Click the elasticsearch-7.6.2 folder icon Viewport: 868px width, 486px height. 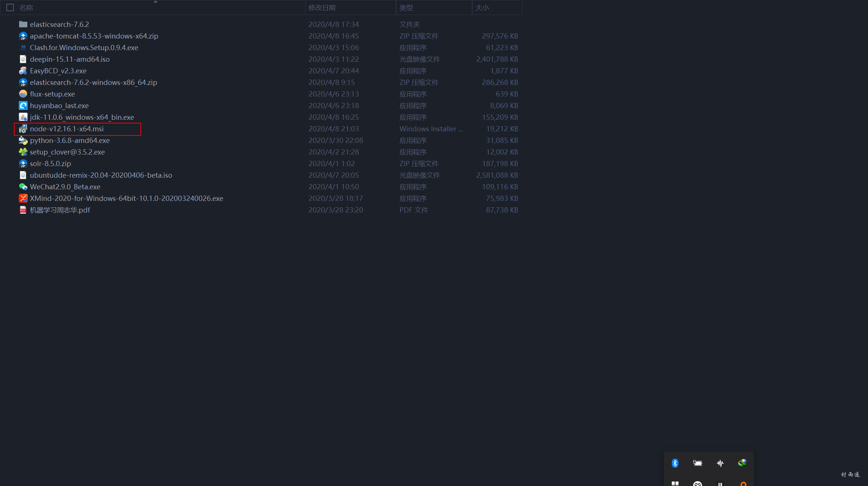click(23, 24)
